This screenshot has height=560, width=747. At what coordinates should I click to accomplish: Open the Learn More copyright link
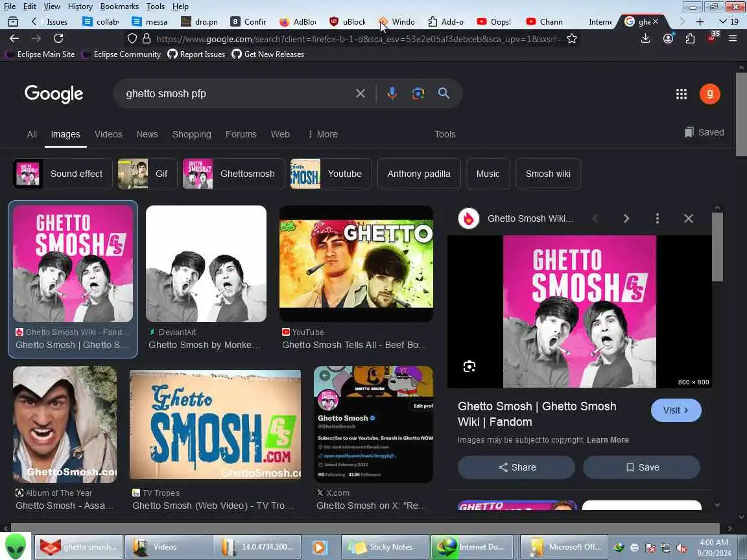pyautogui.click(x=608, y=440)
